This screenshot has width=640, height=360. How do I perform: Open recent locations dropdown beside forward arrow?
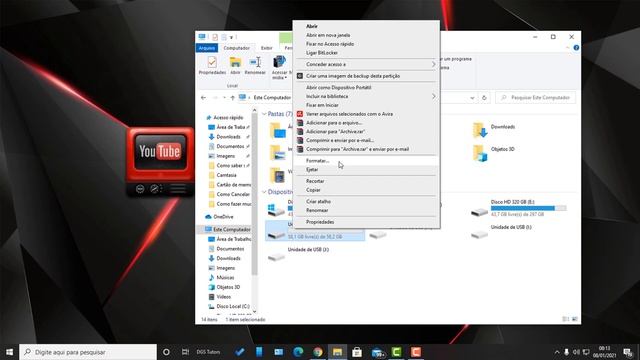click(224, 98)
